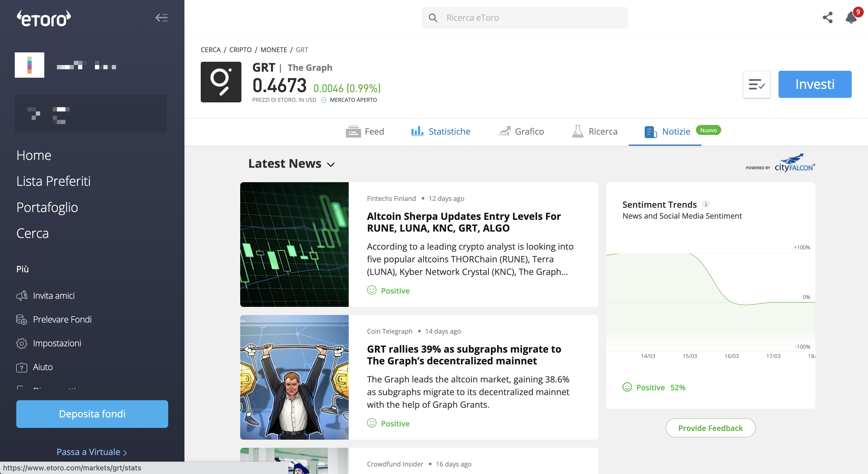Image resolution: width=868 pixels, height=474 pixels.
Task: Collapse the sidebar with the arrow icon
Action: pos(162,17)
